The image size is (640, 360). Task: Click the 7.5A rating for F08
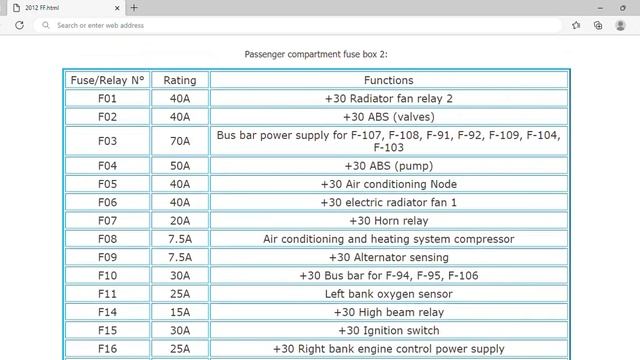pyautogui.click(x=180, y=239)
